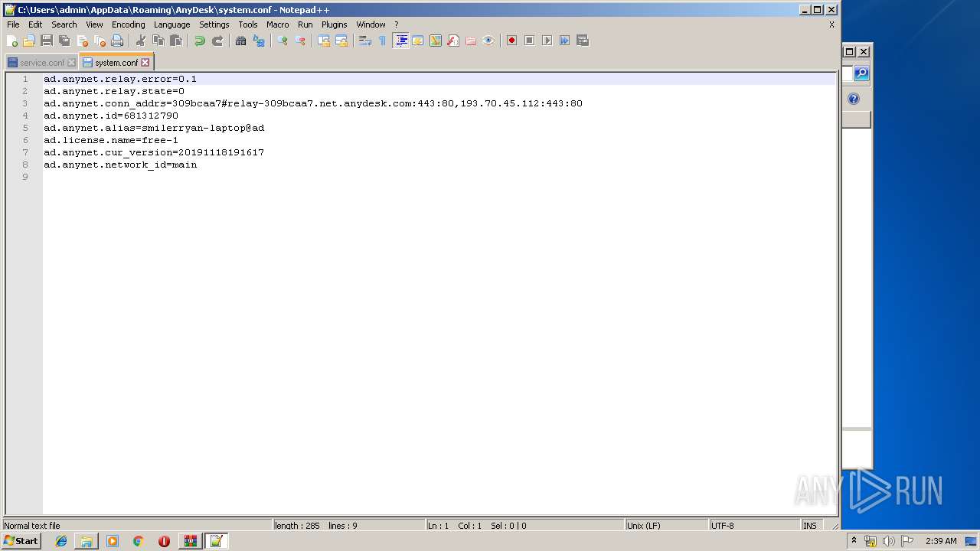Toggle word wrap

(x=365, y=41)
